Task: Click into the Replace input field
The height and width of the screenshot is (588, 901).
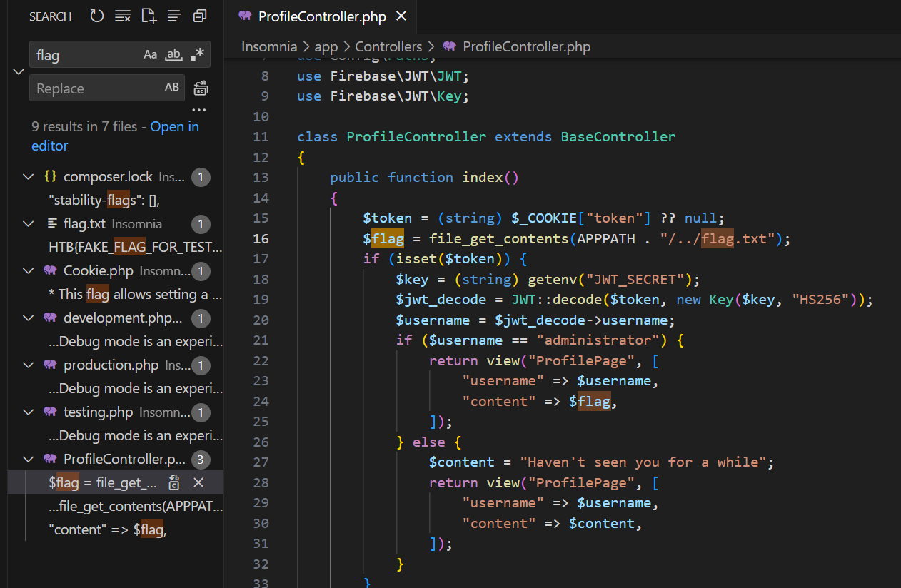Action: [x=93, y=88]
